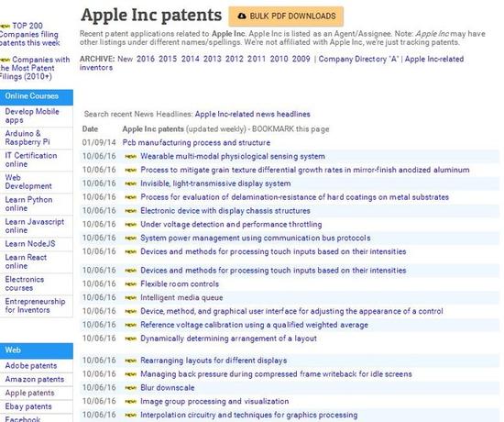Open Web Development course link
504x422 pixels.
tap(28, 182)
